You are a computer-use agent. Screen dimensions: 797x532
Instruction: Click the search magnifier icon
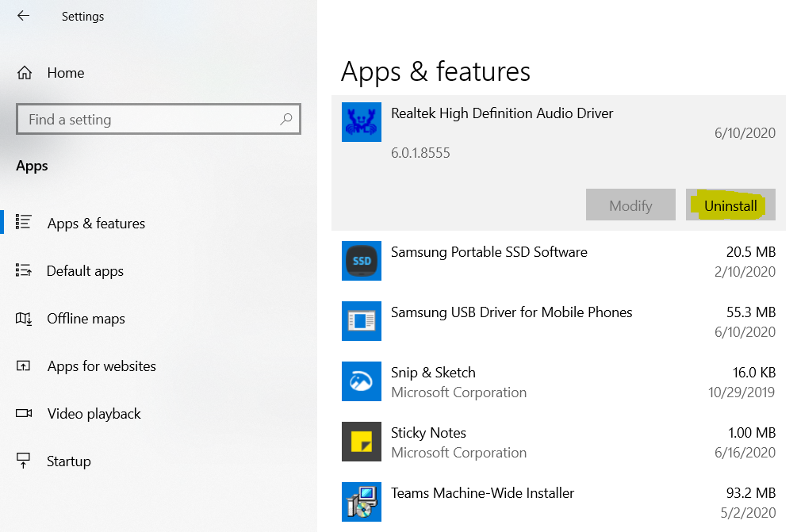pyautogui.click(x=285, y=120)
